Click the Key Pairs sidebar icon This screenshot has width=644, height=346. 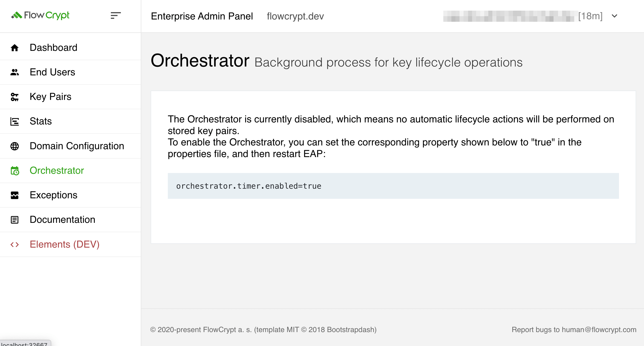(x=14, y=96)
